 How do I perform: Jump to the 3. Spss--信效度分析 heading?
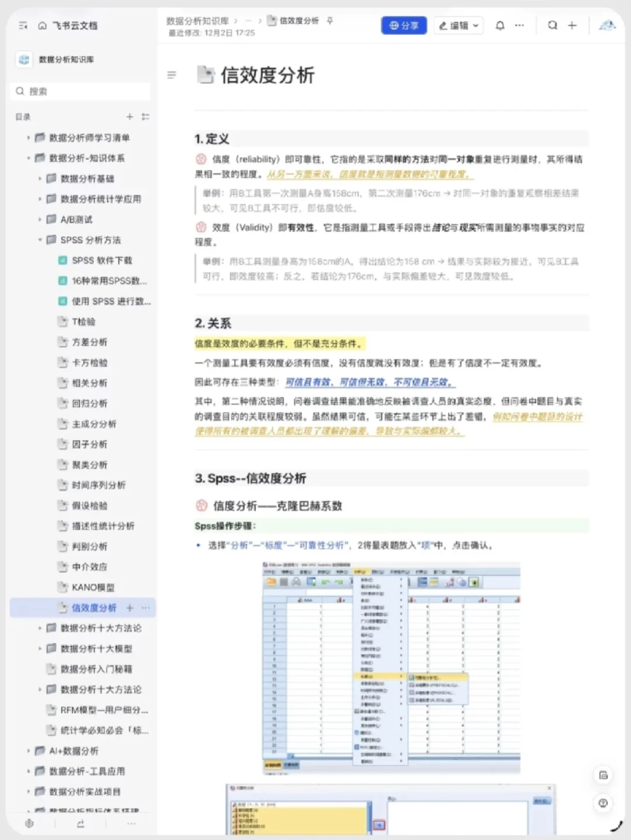click(251, 478)
